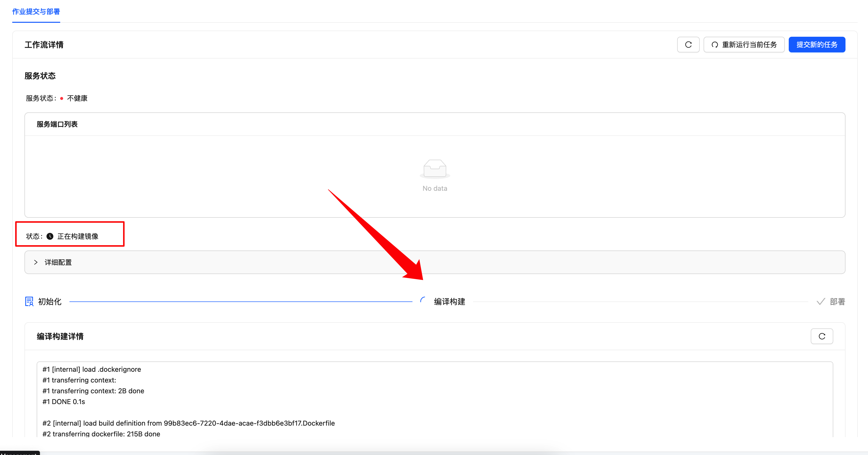Click the refresh icon button in workflow header

coord(688,45)
